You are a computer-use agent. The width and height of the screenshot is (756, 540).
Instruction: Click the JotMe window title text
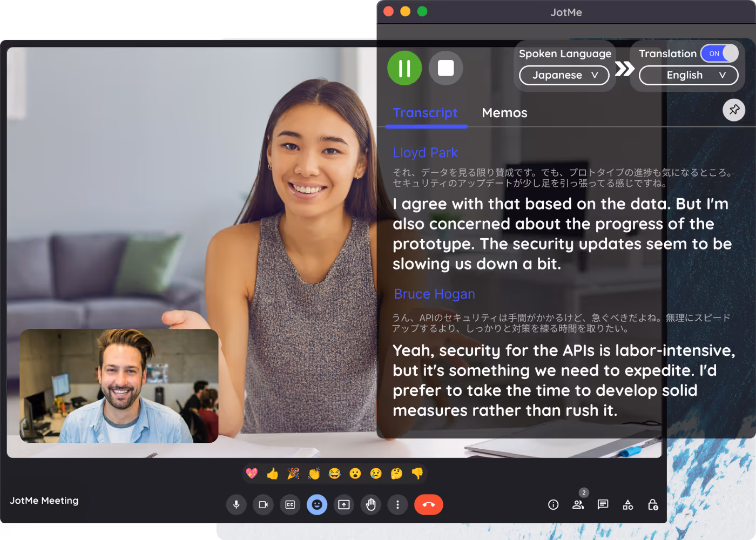pos(566,12)
